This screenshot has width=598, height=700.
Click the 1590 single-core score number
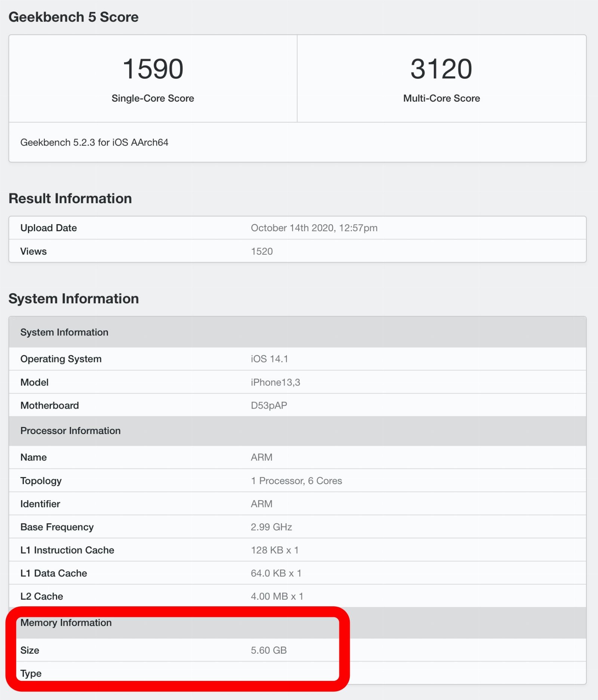tap(153, 69)
